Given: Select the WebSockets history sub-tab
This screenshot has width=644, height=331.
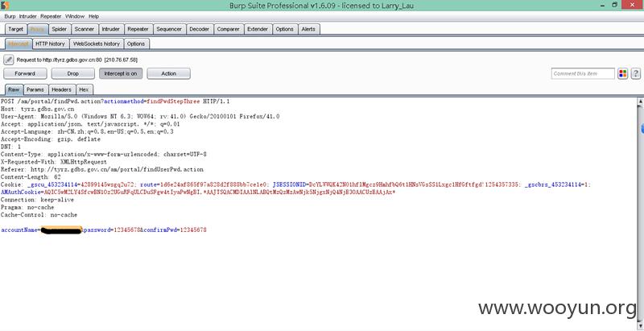Looking at the screenshot, I should [x=96, y=43].
